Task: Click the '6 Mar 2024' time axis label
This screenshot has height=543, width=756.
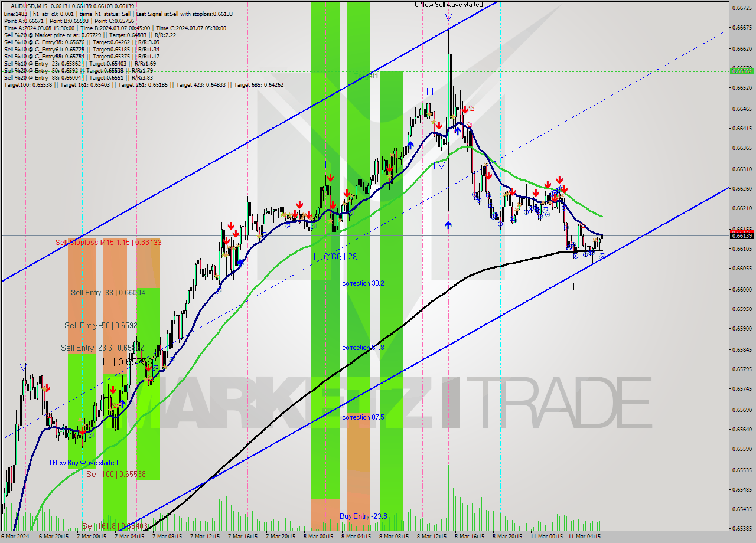Action: [x=14, y=537]
